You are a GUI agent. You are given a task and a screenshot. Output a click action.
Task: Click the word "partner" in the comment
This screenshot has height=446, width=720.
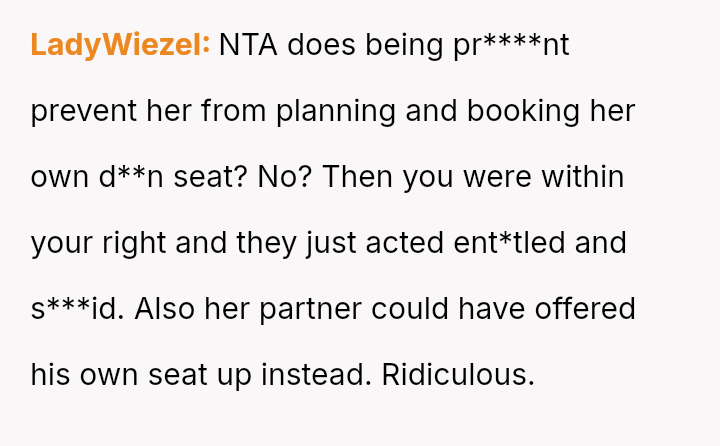[306, 309]
